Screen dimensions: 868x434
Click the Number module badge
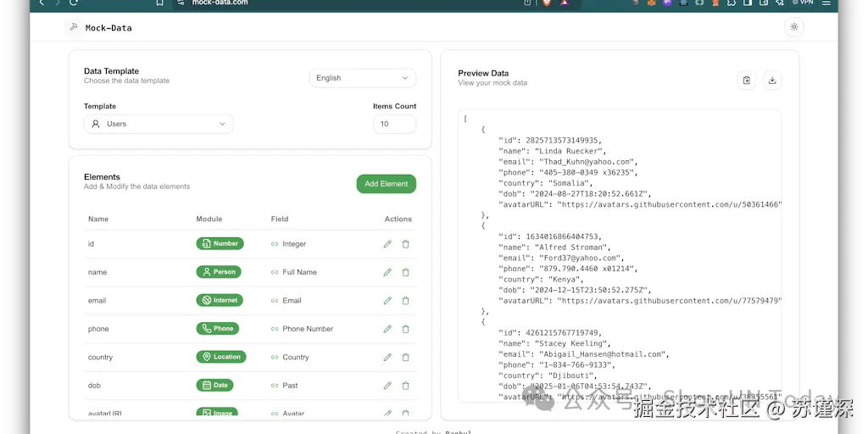click(x=220, y=243)
